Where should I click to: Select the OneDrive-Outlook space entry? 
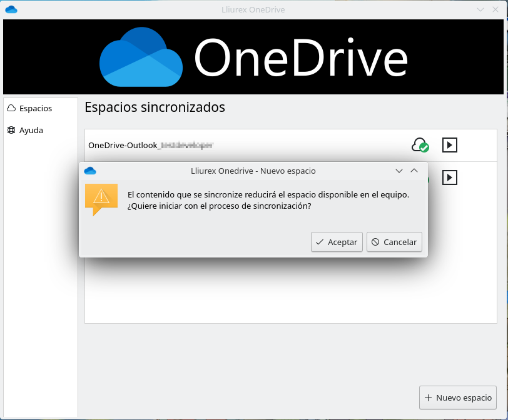point(150,145)
